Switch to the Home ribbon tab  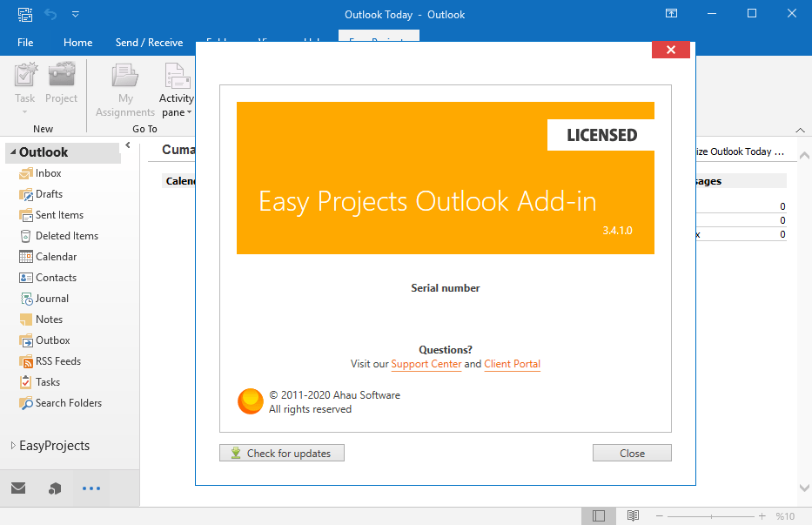77,43
